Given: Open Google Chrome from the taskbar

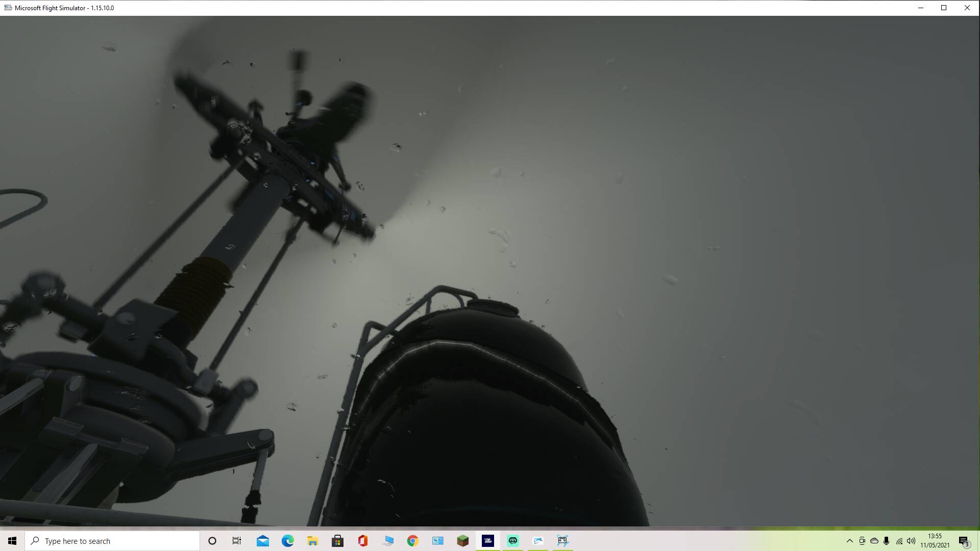Looking at the screenshot, I should (412, 541).
